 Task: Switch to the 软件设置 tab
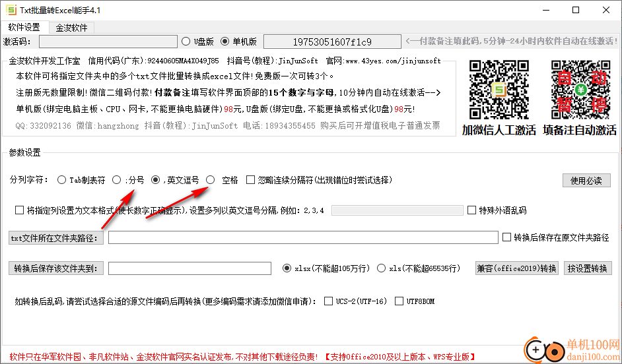tap(24, 27)
